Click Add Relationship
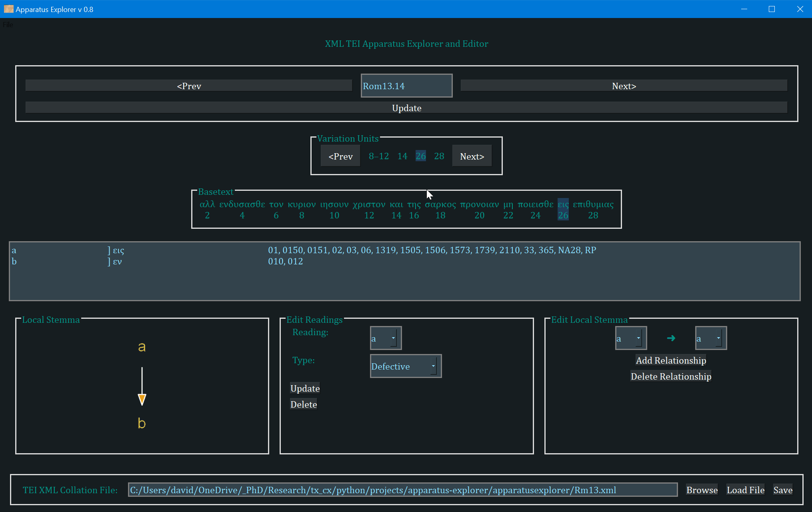 click(x=671, y=360)
